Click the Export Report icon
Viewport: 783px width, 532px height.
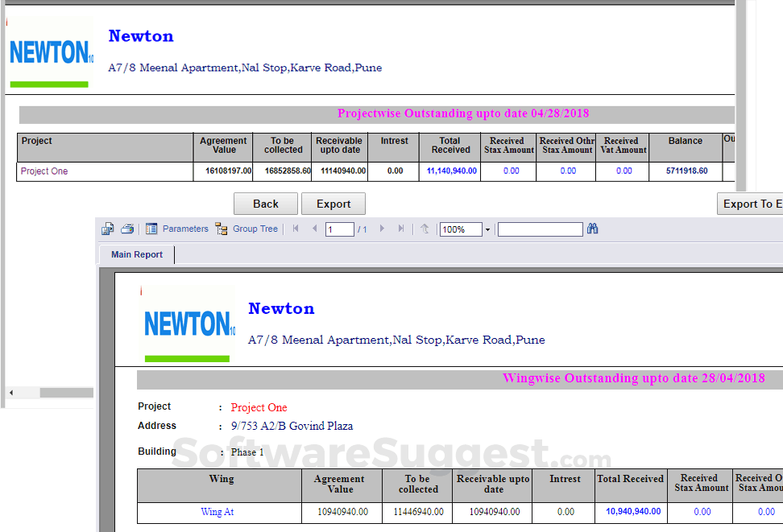[x=107, y=229]
